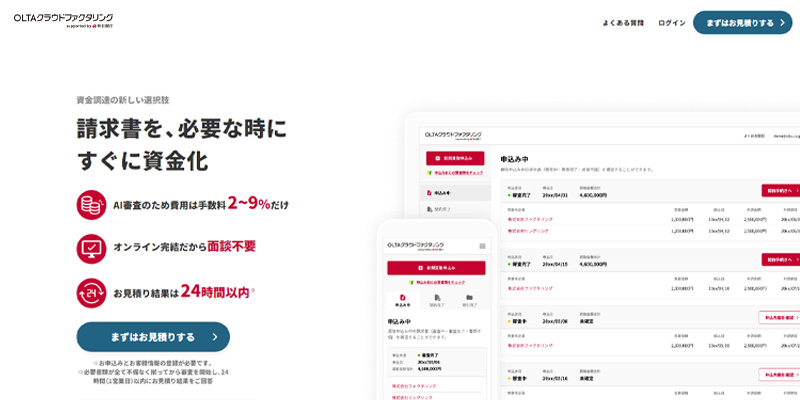This screenshot has width=800, height=400.
Task: Click 申込内容を確認 button for 20xx/03/06 application
Action: click(780, 317)
